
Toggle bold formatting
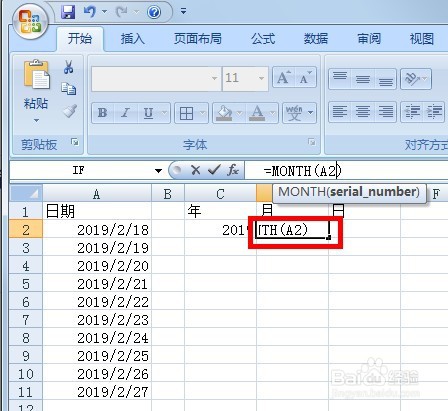pos(102,113)
